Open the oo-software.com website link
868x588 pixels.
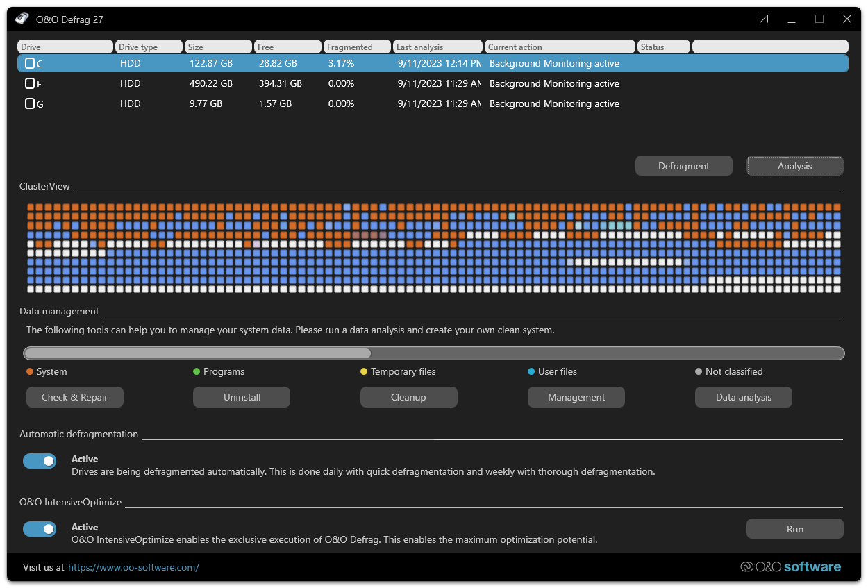(133, 566)
